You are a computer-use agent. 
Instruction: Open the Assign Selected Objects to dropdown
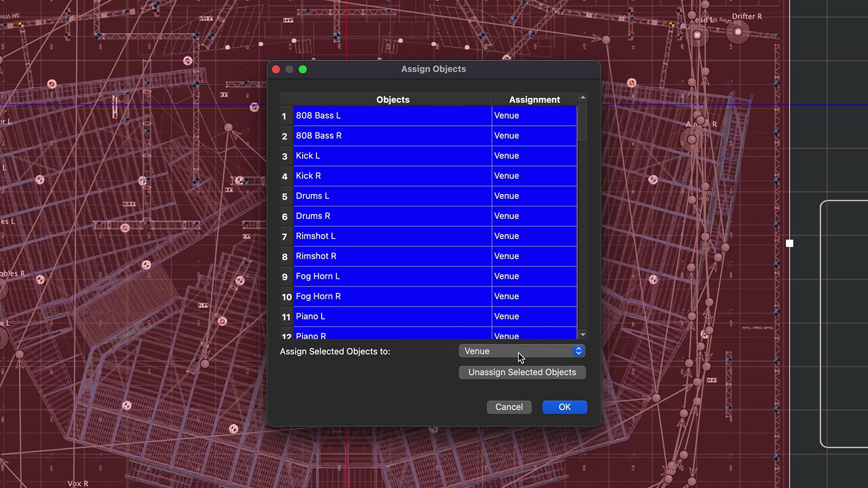tap(521, 351)
